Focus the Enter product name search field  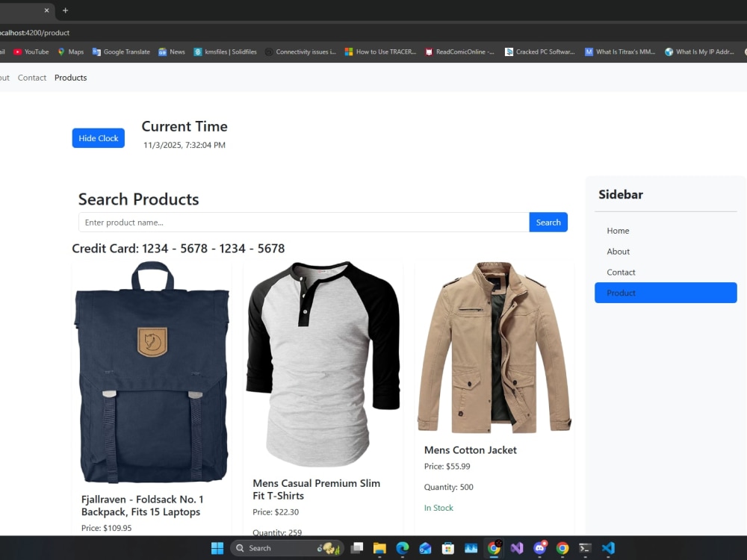click(304, 223)
